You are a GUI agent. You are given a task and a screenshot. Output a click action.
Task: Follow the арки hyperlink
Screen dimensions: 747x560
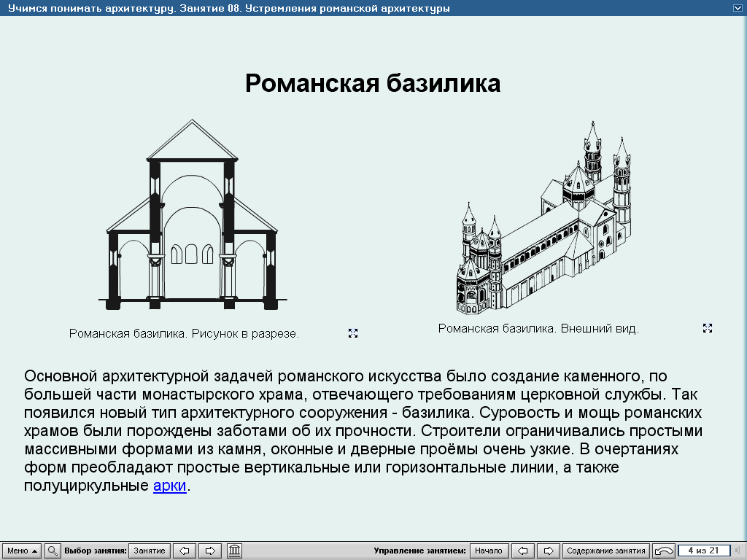click(x=169, y=485)
